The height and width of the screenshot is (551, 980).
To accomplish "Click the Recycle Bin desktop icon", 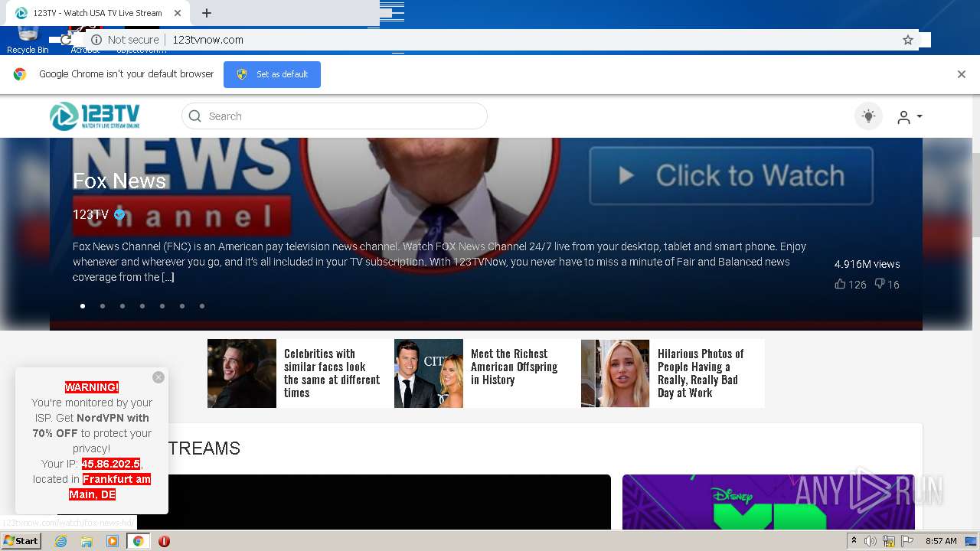I will [28, 38].
